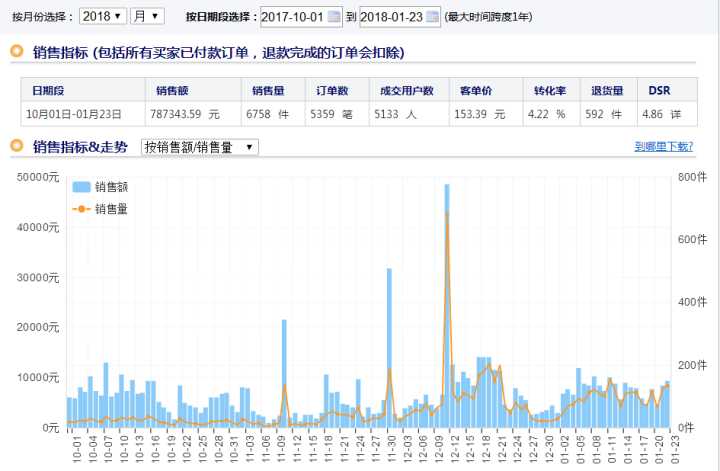Click the 转化率 column header
Viewport: 720px width, 471px height.
543,91
